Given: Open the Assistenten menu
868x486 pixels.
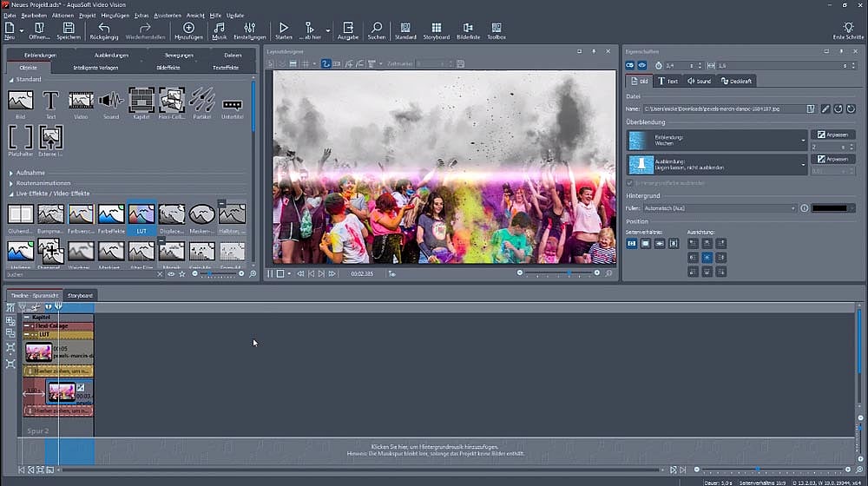Looking at the screenshot, I should [168, 16].
